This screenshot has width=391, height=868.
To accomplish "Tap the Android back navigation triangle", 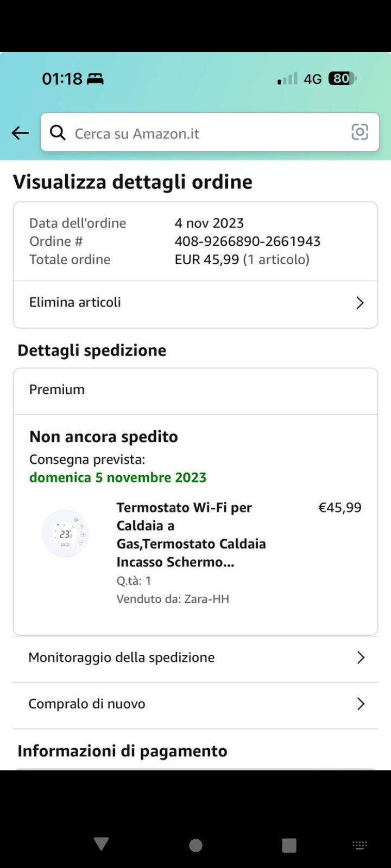I will point(101,844).
